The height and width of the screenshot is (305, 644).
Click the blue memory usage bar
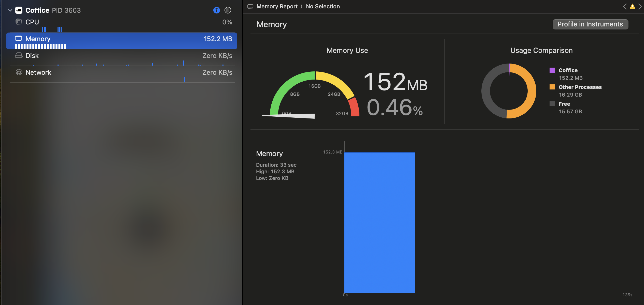(x=380, y=222)
